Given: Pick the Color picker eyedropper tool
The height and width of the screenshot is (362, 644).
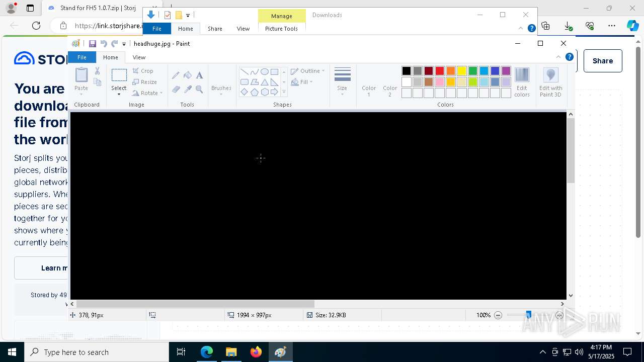Looking at the screenshot, I should click(188, 89).
